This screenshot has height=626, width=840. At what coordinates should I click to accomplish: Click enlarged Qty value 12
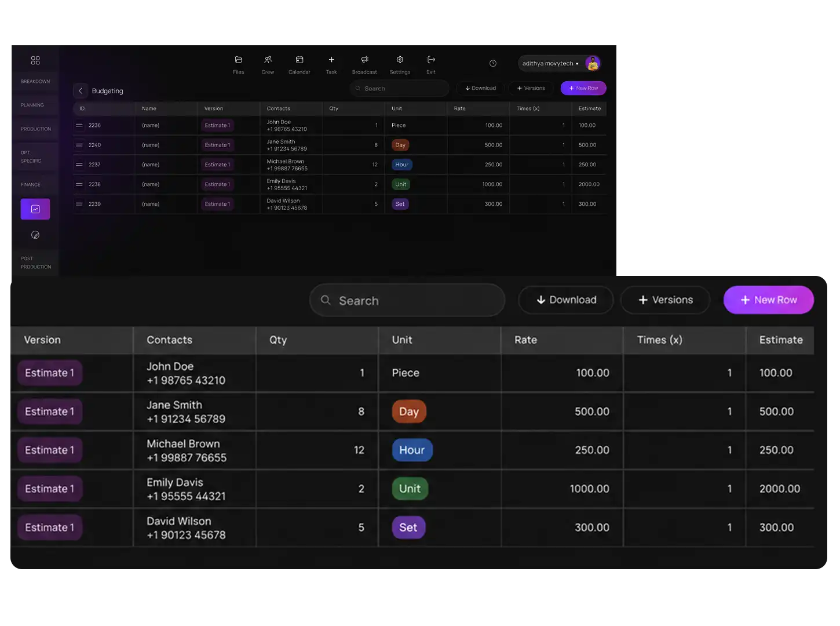click(359, 450)
